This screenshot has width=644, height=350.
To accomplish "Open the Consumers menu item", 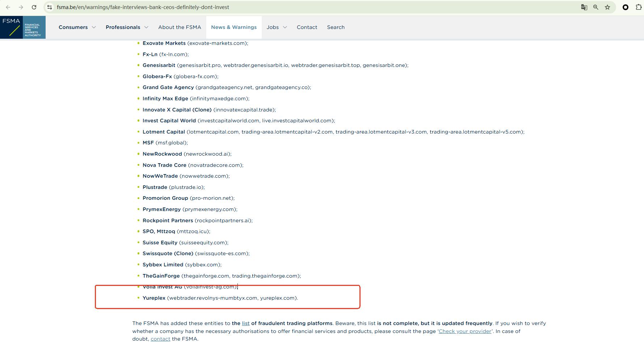I will click(73, 27).
